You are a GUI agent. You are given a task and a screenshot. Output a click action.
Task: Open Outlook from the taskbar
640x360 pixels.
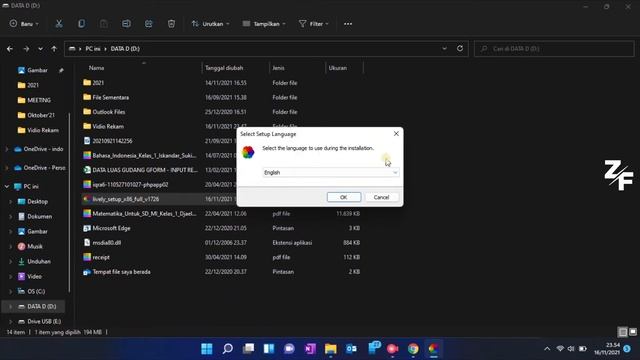[x=351, y=349]
